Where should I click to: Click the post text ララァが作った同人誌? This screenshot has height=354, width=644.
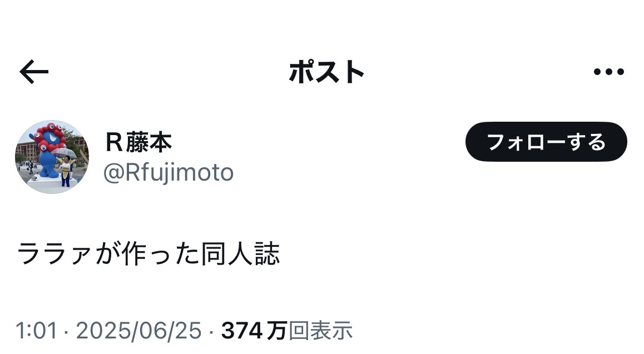click(148, 254)
